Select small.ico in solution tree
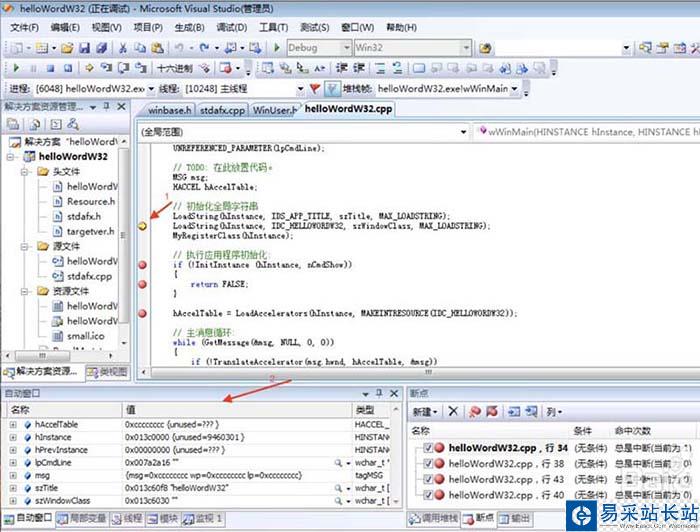The image size is (700, 532). (x=85, y=336)
